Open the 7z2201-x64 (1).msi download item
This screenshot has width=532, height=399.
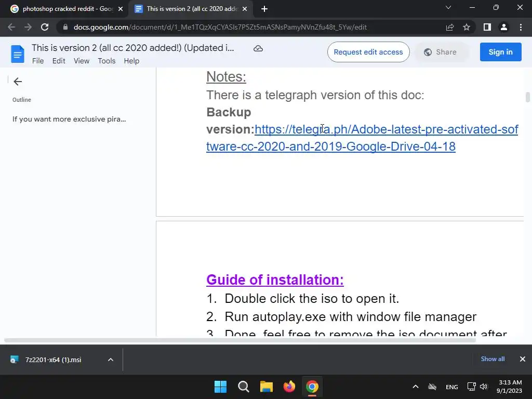(53, 360)
